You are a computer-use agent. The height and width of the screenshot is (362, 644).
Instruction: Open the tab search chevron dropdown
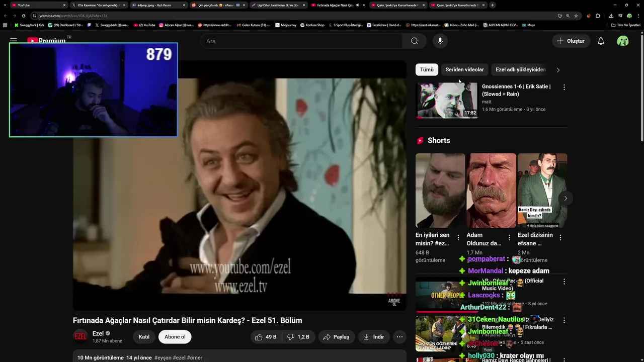(6, 5)
